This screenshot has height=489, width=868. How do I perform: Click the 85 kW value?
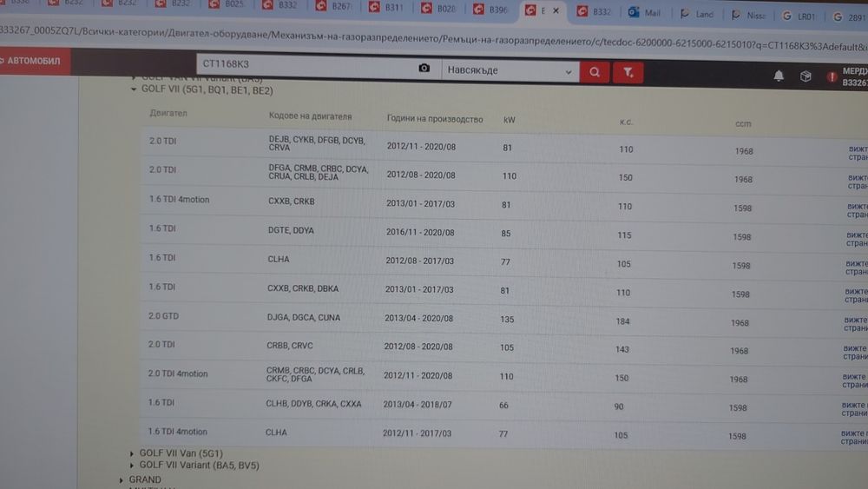pyautogui.click(x=505, y=234)
